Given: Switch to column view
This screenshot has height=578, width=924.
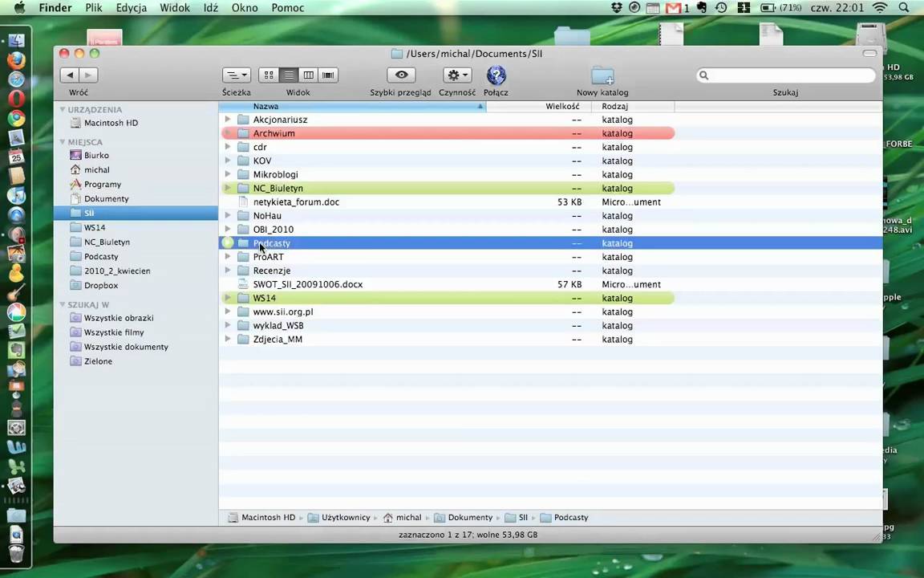Looking at the screenshot, I should [x=308, y=75].
